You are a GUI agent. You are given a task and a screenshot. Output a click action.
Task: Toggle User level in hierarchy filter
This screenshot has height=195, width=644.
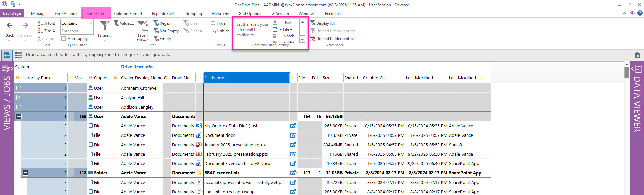tap(285, 23)
